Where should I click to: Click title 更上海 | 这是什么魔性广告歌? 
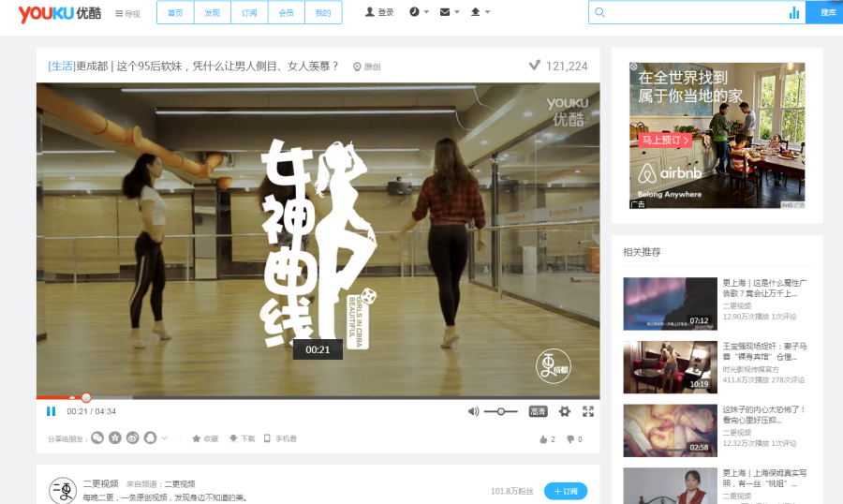tap(764, 288)
